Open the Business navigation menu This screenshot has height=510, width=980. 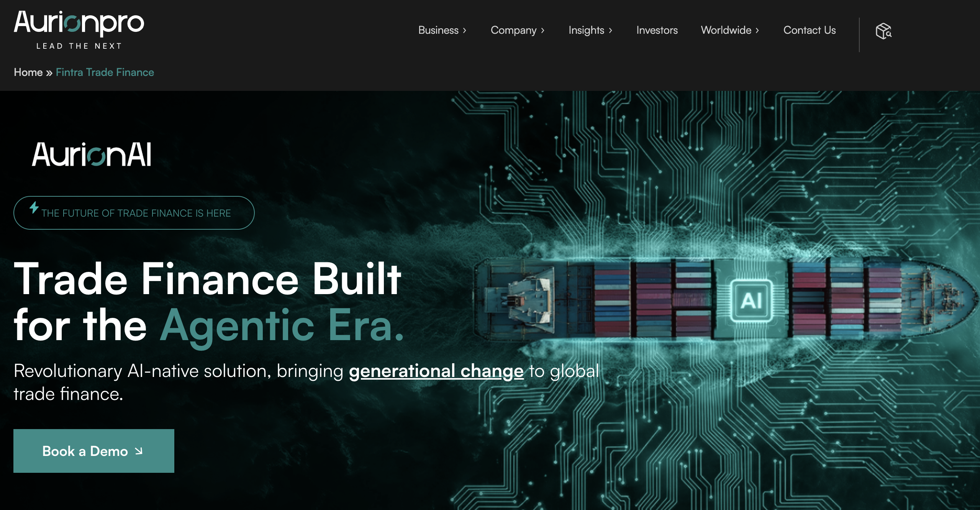pos(439,30)
